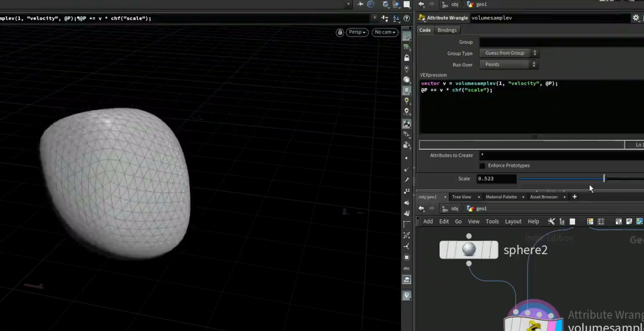
Task: Click the obj path button in parameter pane
Action: [x=450, y=4]
